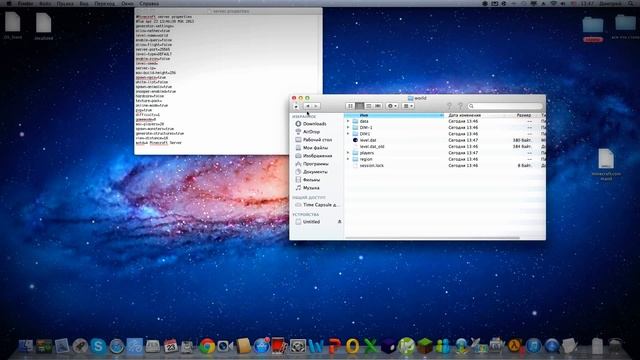Open the Окно menu
This screenshot has height=360, width=640.
point(127,3)
